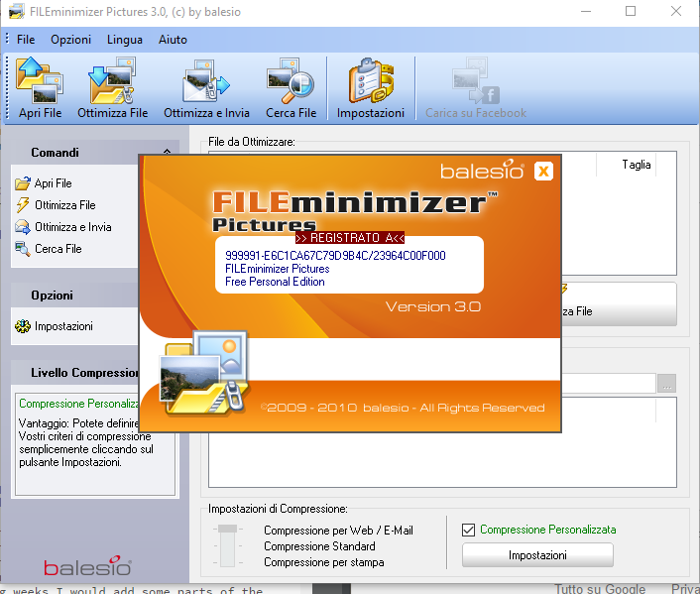Click the Compressione per Web / E-Mail label
Viewport: 700px width, 594px height.
pos(338,531)
